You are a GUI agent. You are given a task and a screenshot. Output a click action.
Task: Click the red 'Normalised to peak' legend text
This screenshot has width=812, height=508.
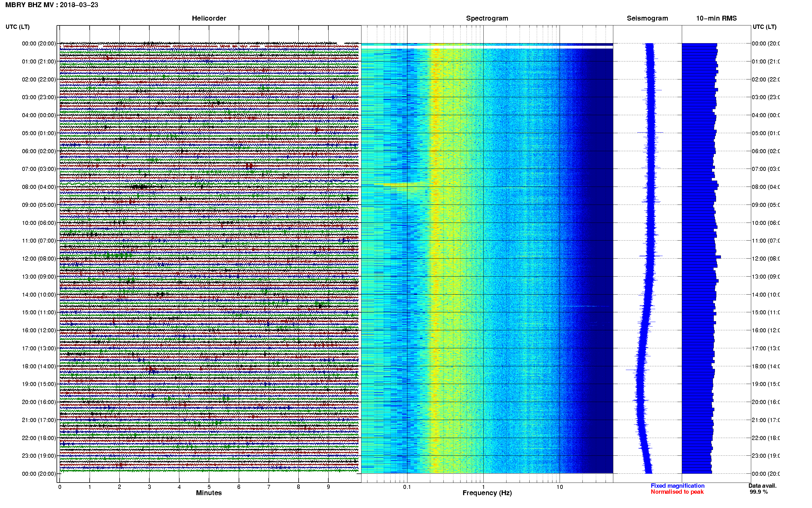pyautogui.click(x=677, y=492)
